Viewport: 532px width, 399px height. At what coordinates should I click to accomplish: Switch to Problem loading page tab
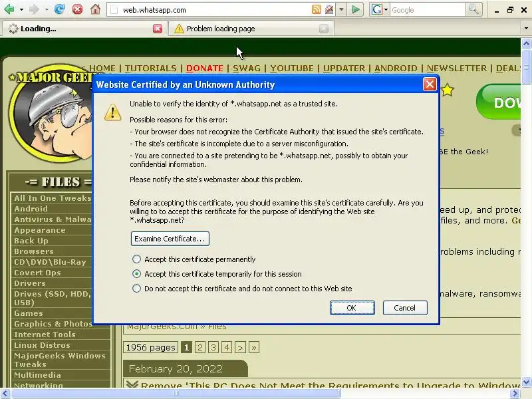click(251, 29)
